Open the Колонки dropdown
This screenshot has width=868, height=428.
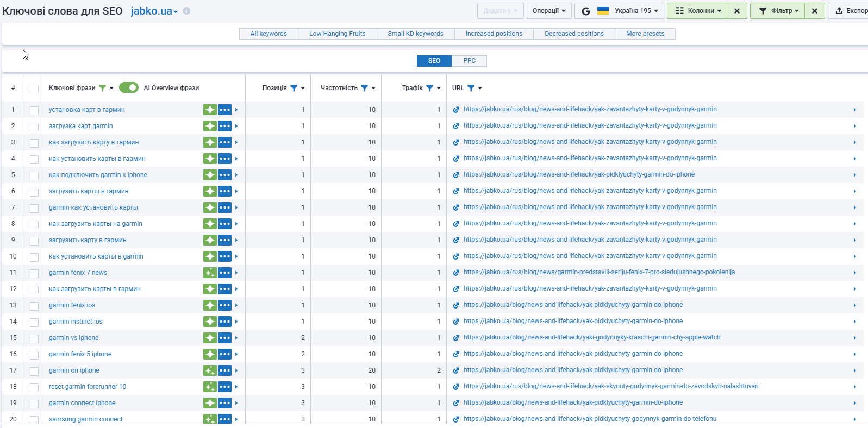click(698, 11)
